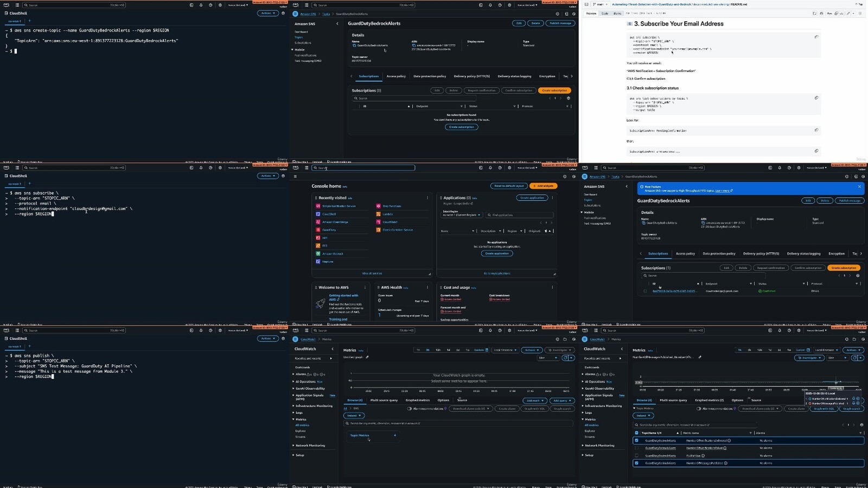Open Recently visited widget options menu
The image size is (868, 488).
427,198
